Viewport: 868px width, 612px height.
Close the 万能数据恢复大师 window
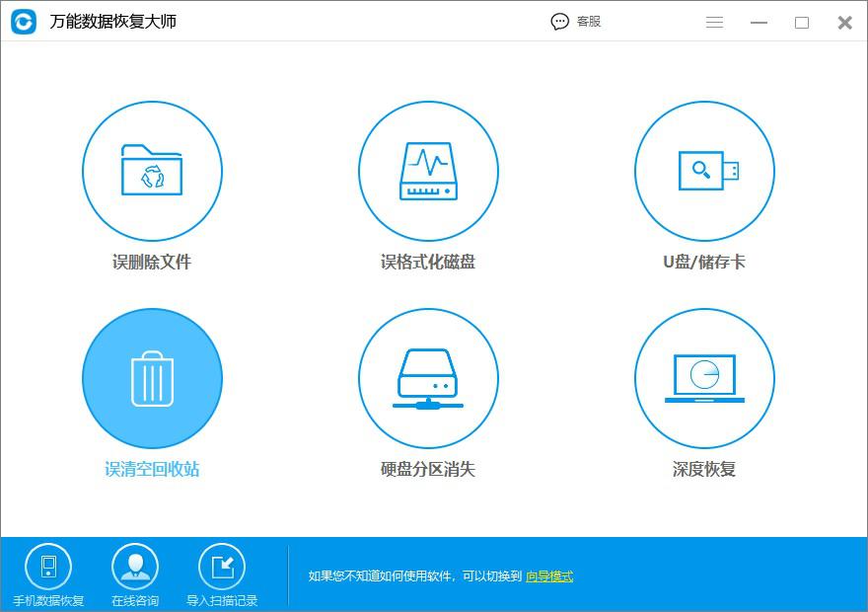coord(844,22)
